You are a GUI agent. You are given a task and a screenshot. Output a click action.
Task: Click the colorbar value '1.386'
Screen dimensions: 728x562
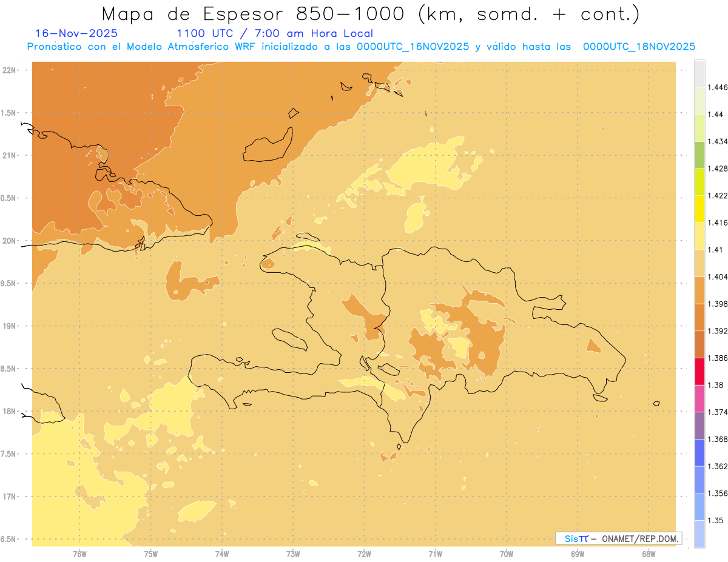pyautogui.click(x=718, y=358)
